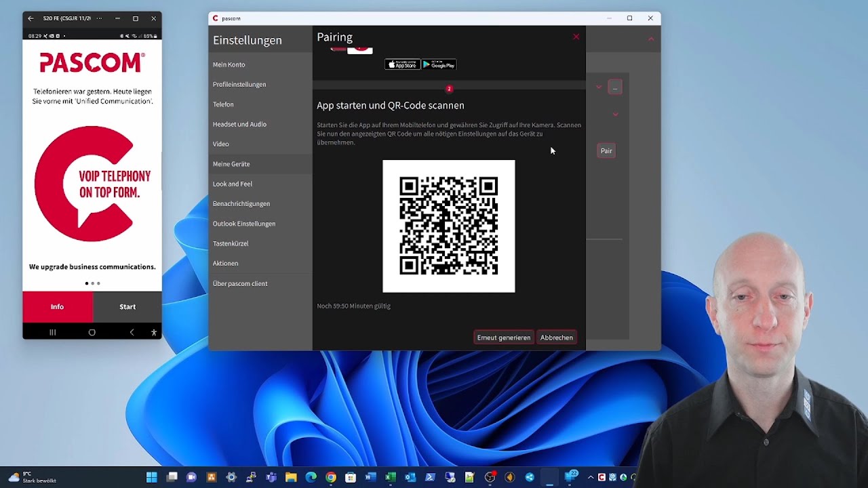Open File Explorer from the taskbar

pos(291,477)
